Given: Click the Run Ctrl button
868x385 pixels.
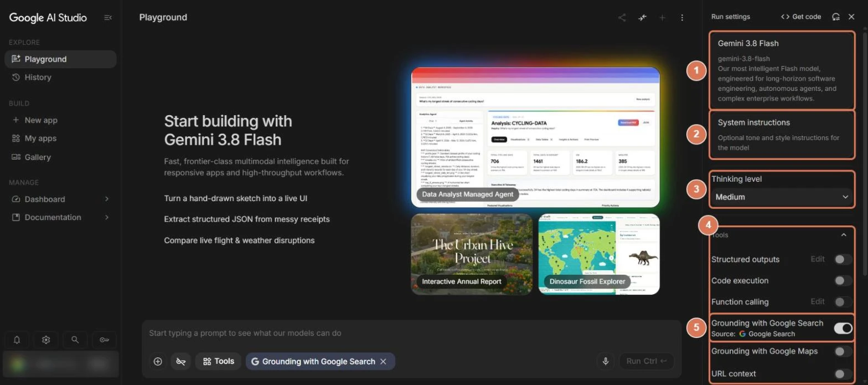Looking at the screenshot, I should (x=647, y=361).
